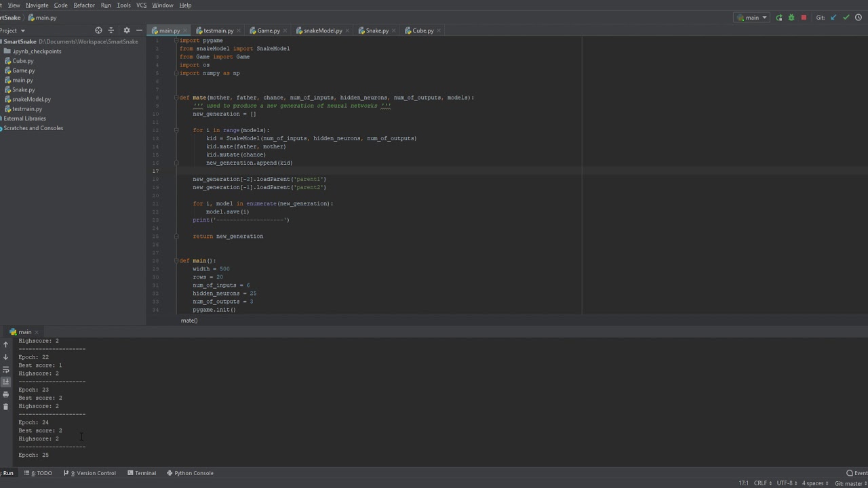
Task: Commit changes using the green checkmark
Action: coord(846,18)
